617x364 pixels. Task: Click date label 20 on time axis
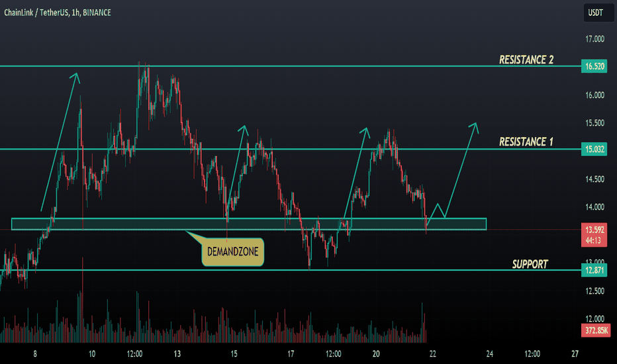[376, 354]
